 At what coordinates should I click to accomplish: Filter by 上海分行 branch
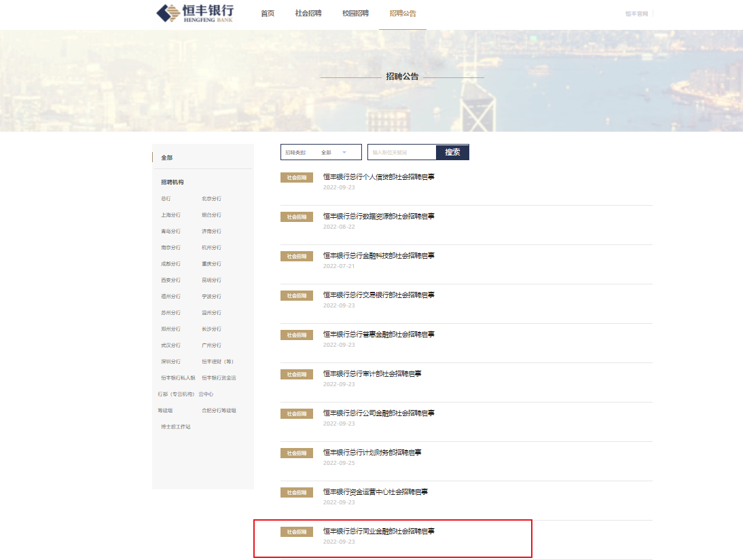pos(170,215)
